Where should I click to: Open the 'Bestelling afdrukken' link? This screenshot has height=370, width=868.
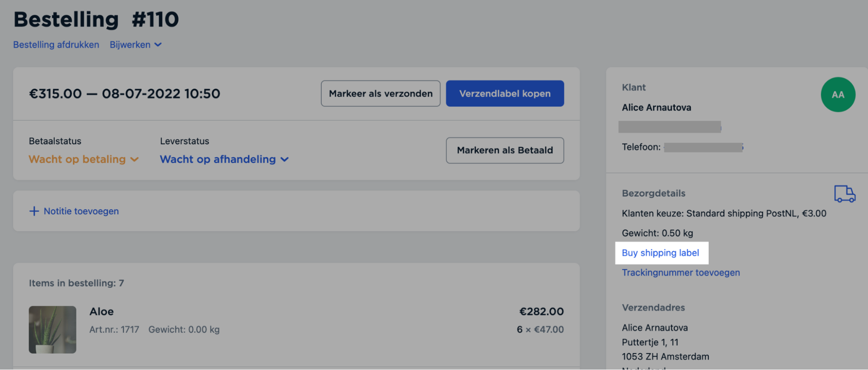pos(56,44)
